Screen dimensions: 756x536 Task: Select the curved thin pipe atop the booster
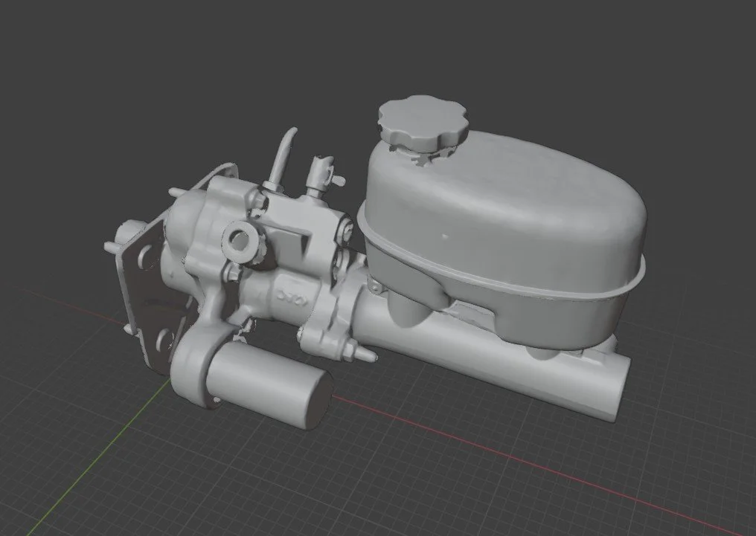(281, 159)
